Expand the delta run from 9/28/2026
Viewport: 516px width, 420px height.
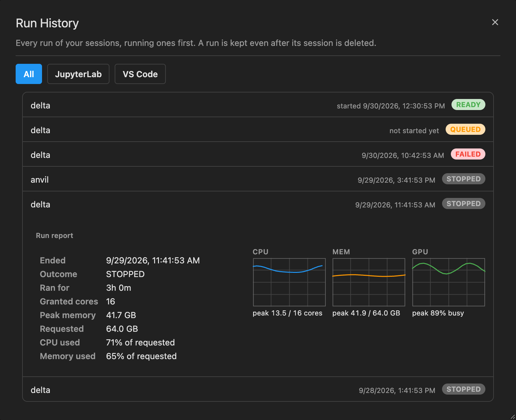point(258,389)
